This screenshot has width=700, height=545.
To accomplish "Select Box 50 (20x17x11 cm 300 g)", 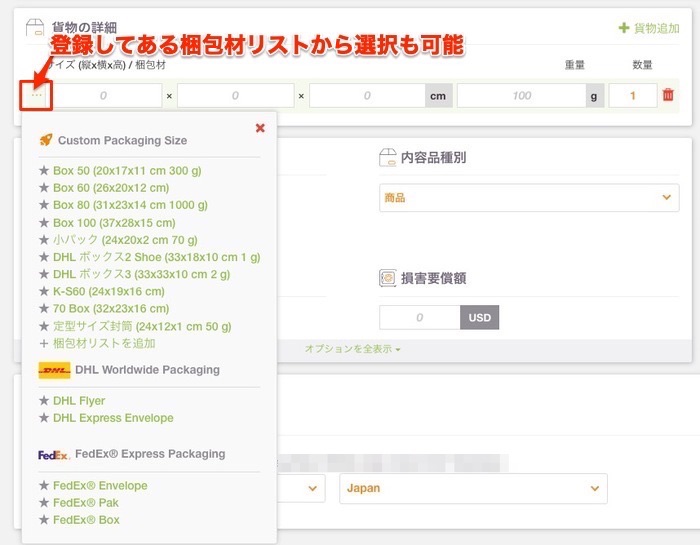I will (x=127, y=171).
